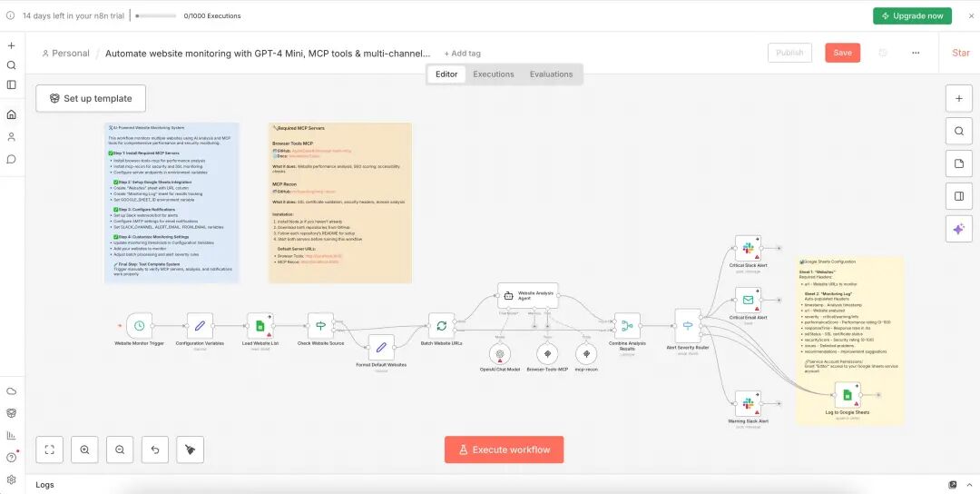Select the Critical Email Alert node
Viewport: 980px width, 494px height.
point(748,301)
